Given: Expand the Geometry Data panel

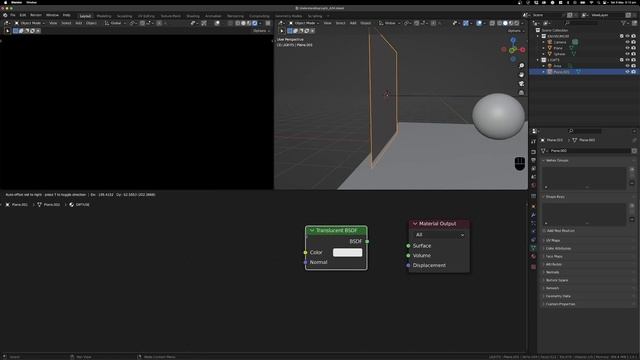Looking at the screenshot, I should pyautogui.click(x=587, y=296).
